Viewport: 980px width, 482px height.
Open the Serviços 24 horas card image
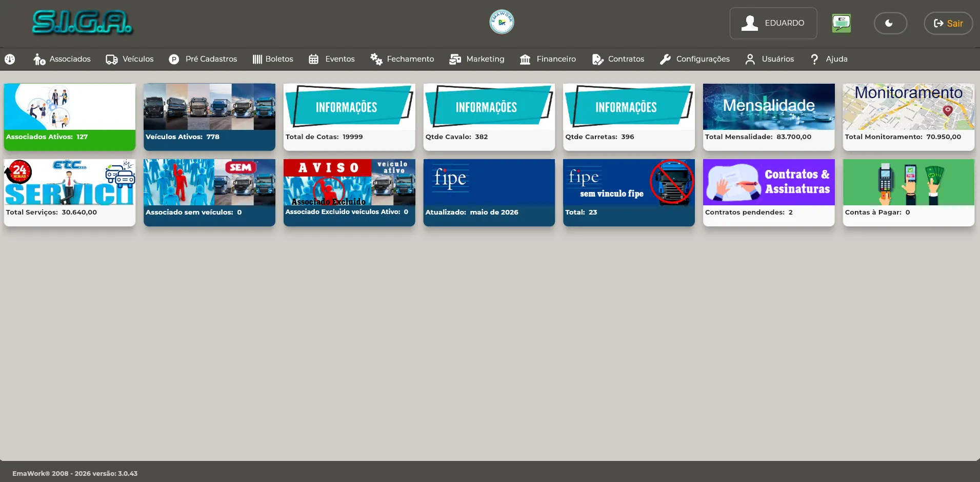pos(70,182)
